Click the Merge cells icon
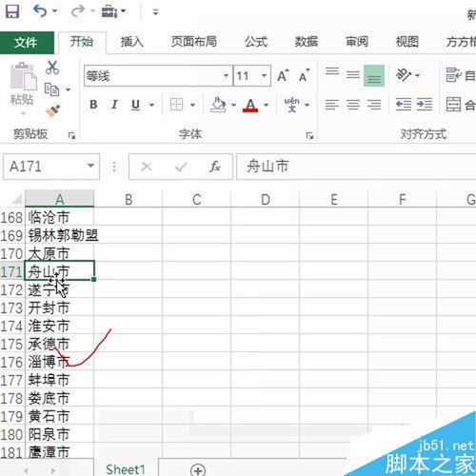This screenshot has height=476, width=476. (x=453, y=105)
